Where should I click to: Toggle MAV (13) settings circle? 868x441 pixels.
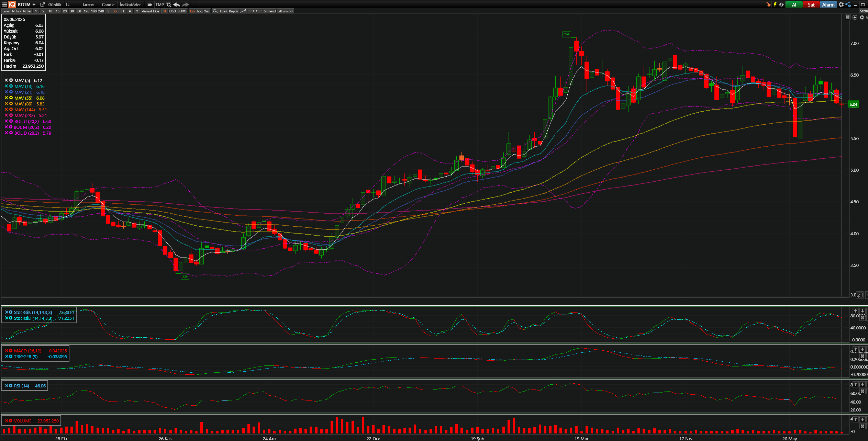(11, 86)
